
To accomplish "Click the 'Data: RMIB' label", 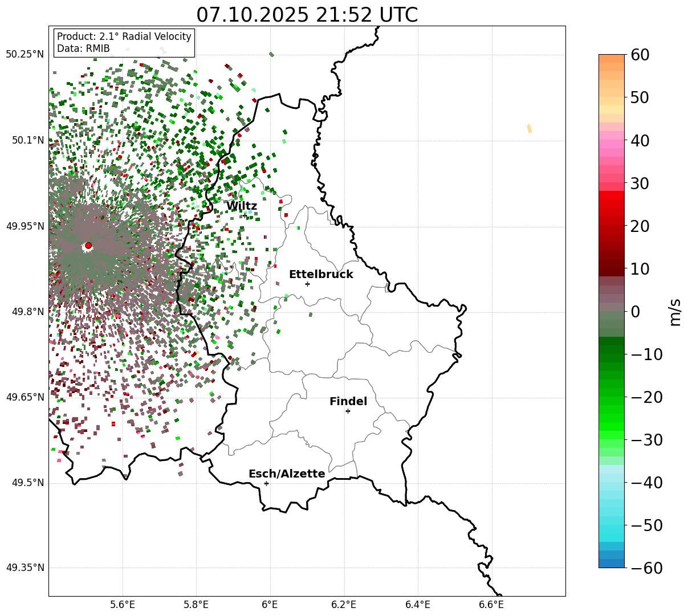I will [83, 48].
